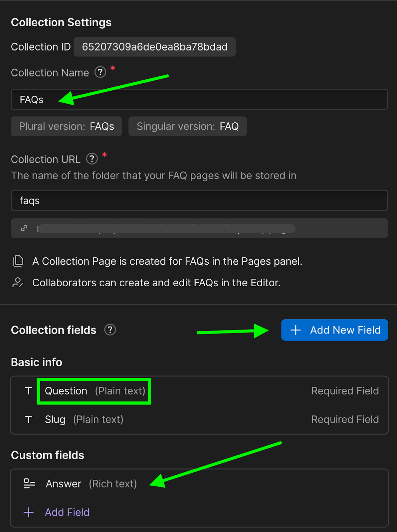The image size is (397, 532).
Task: Click the plus icon beside Add Field
Action: point(29,512)
